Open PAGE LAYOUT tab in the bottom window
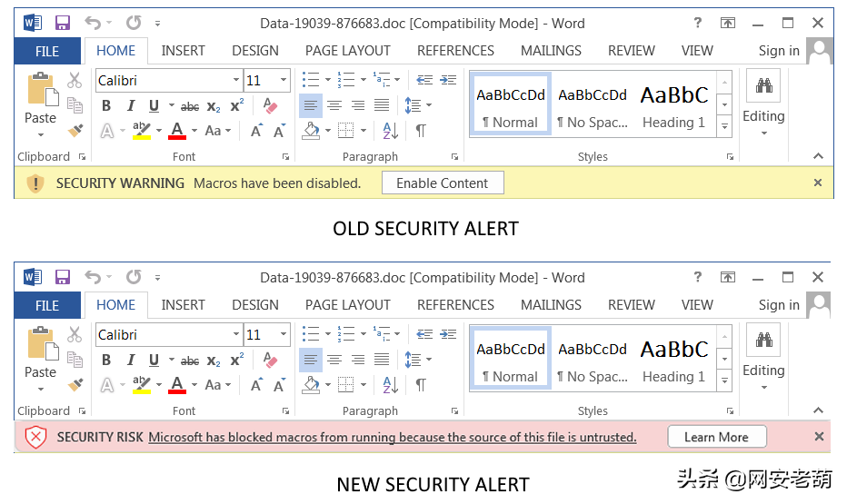The image size is (847, 504). 348,305
